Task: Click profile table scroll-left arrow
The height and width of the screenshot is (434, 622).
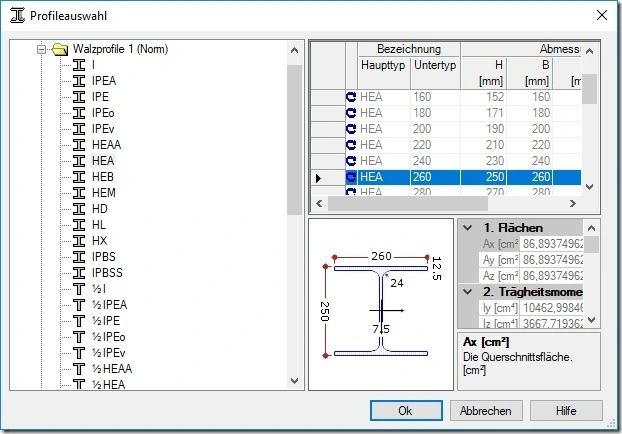Action: click(x=319, y=204)
